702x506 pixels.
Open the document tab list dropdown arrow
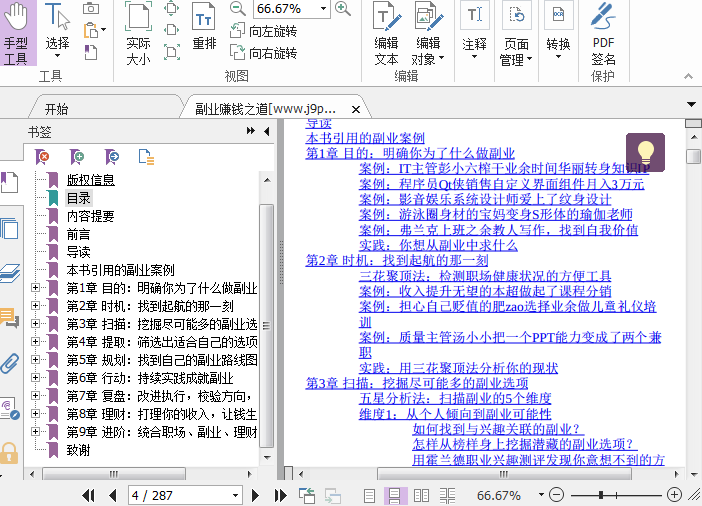pos(691,105)
